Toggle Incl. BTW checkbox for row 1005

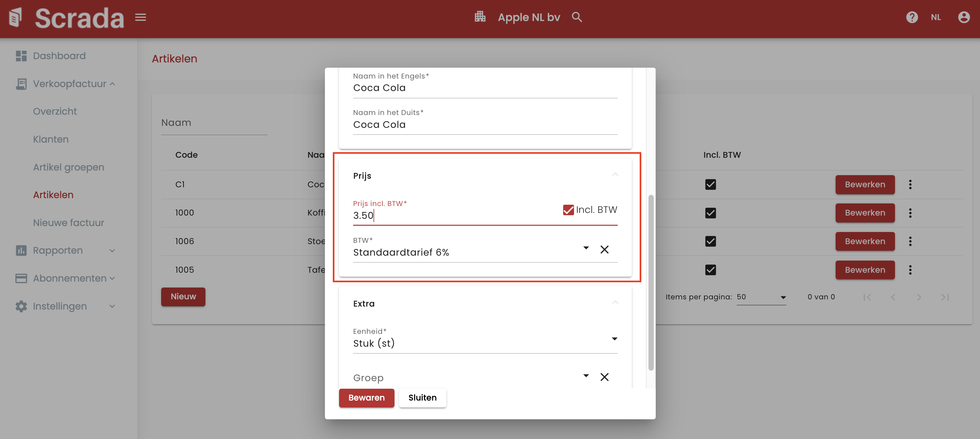point(710,270)
